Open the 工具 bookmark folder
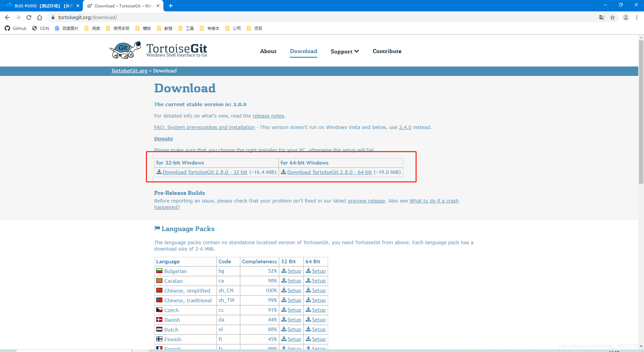Screen dimensions: 644x352 click(x=186, y=28)
